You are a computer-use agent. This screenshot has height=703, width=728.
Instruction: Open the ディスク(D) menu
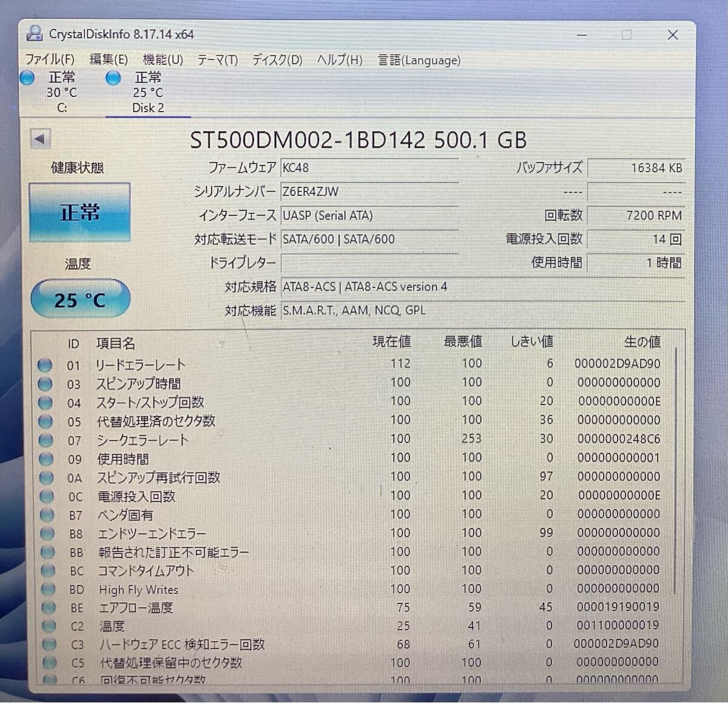277,60
